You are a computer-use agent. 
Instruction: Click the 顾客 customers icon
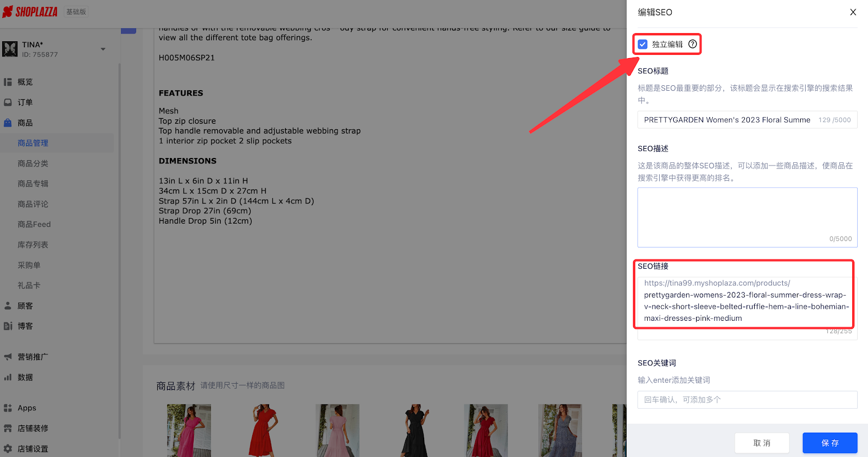[8, 306]
